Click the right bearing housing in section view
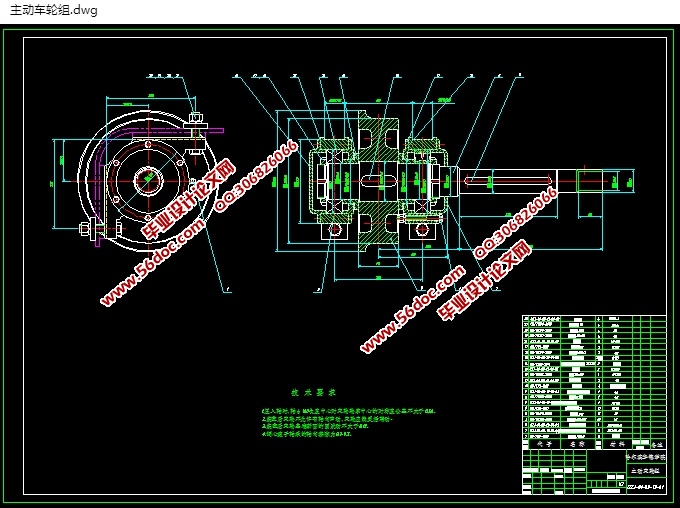Image resolution: width=680 pixels, height=508 pixels. pyautogui.click(x=426, y=182)
